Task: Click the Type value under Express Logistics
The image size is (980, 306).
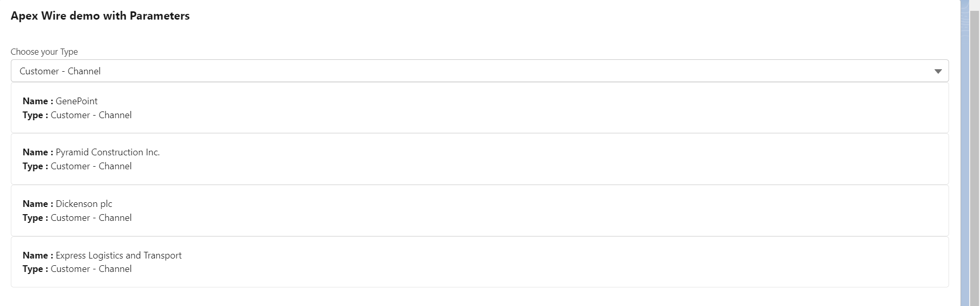Action: (x=91, y=269)
